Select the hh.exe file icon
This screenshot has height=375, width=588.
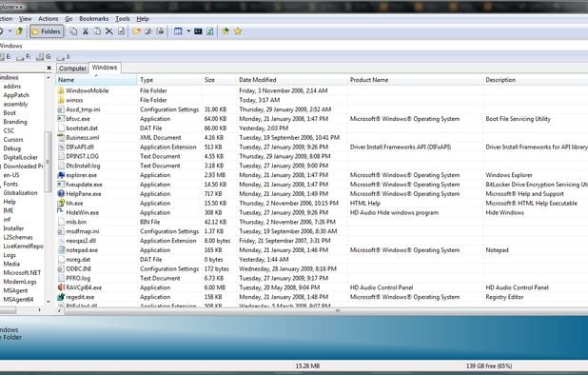(x=61, y=204)
